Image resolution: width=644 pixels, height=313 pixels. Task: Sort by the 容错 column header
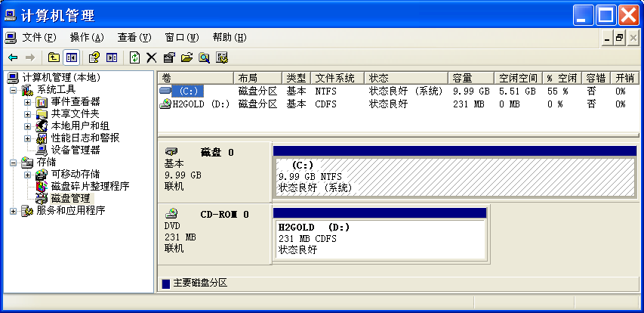pos(596,78)
